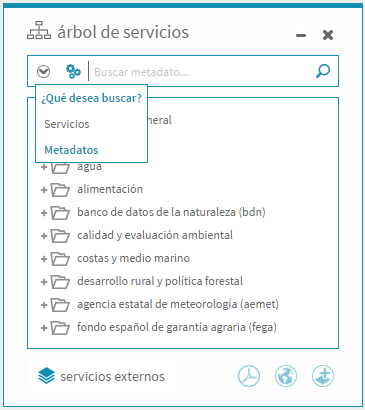Screen dimensions: 365x410
Task: Click the globe icon near servicios externos
Action: tap(286, 376)
